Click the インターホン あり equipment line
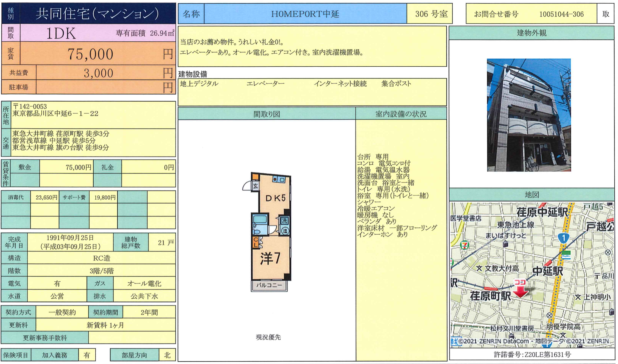Viewport: 618px width, 364px height. coord(383,234)
